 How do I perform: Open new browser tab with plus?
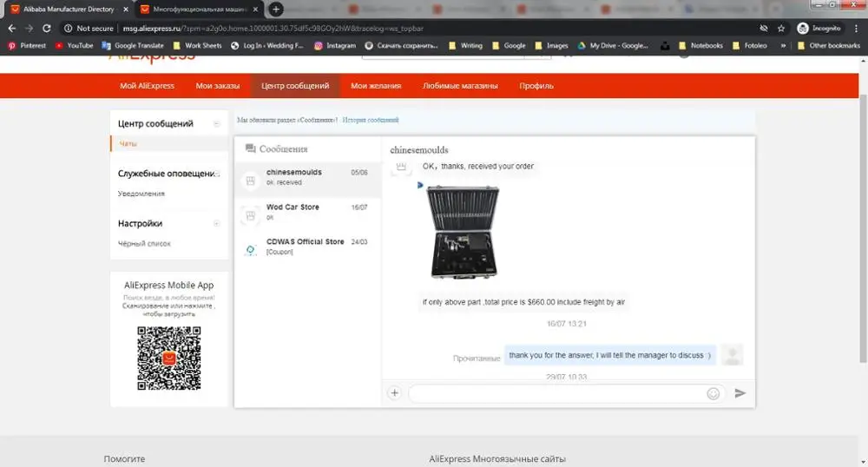point(275,9)
